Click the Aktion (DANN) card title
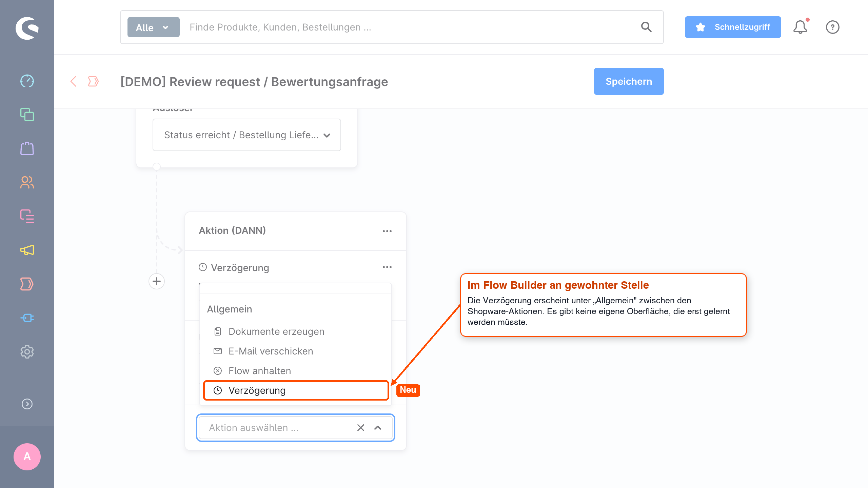The width and height of the screenshot is (868, 488). click(232, 230)
